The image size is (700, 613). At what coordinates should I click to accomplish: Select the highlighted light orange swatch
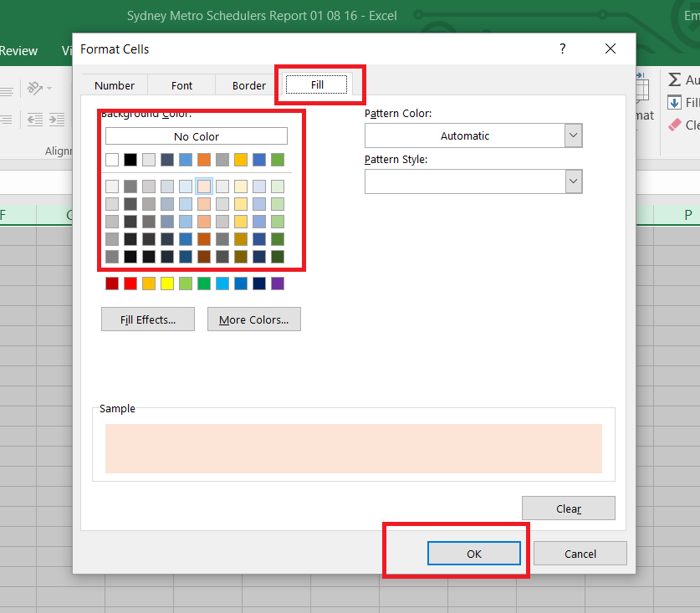[x=204, y=186]
